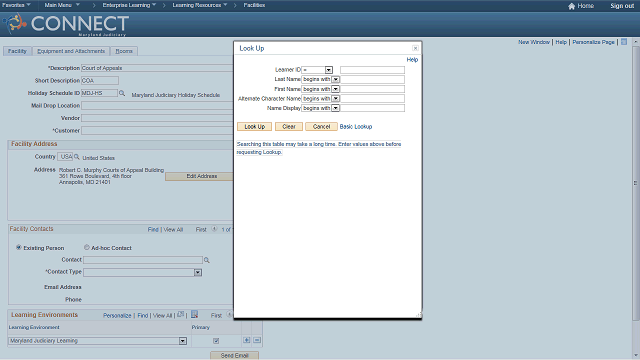Close the Look Up dialog
This screenshot has height=360, width=640.
tap(415, 48)
